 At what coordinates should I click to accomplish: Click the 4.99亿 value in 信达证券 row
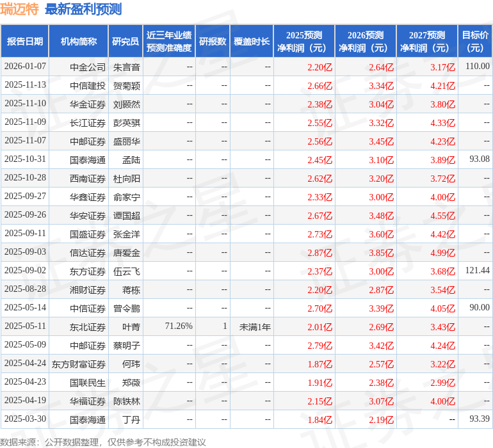point(442,253)
